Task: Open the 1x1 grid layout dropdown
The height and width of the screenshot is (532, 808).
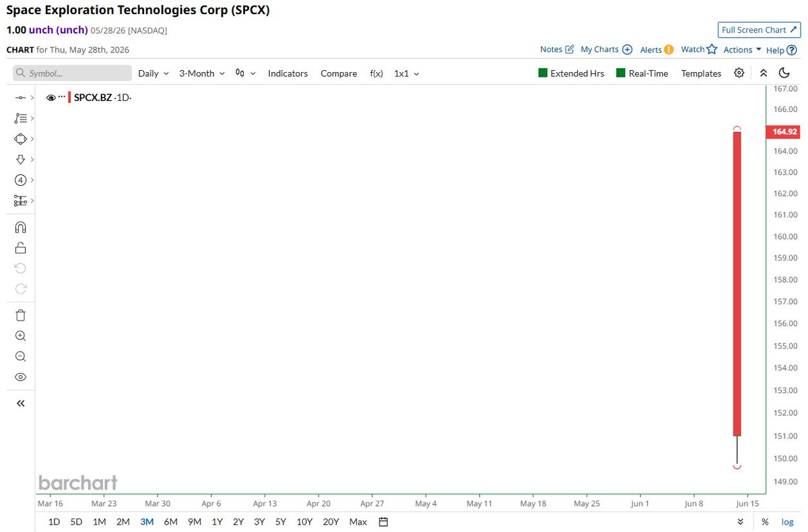Action: 407,73
